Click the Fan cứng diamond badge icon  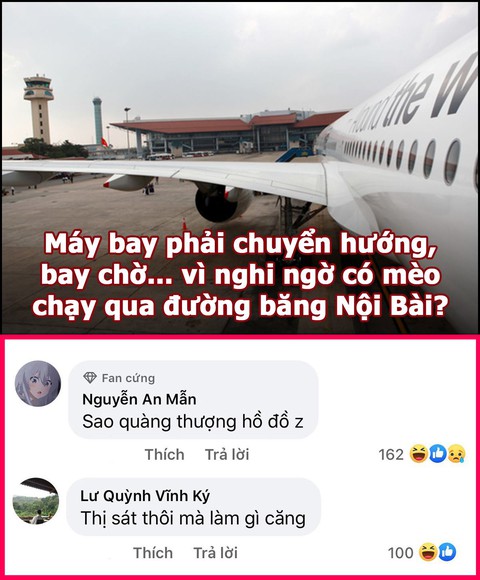89,378
